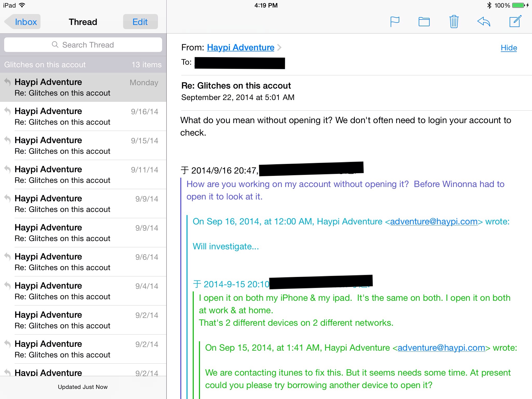Hide the message header details
The height and width of the screenshot is (399, 532).
(509, 48)
